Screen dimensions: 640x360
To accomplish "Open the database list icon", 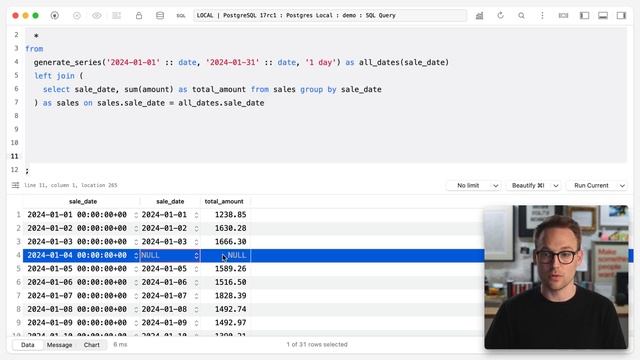I will (x=160, y=16).
